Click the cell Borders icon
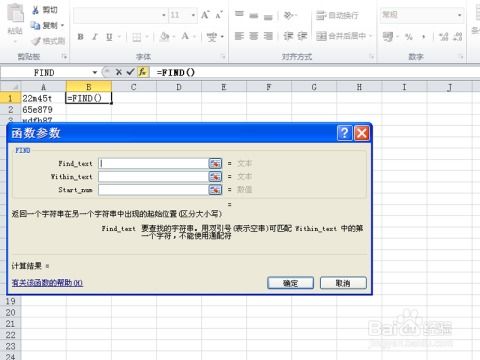The image size is (480, 360). pos(136,37)
